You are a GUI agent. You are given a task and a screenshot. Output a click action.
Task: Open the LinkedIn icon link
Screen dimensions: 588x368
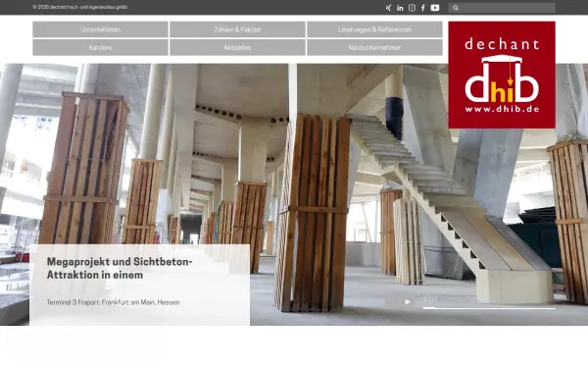(400, 8)
